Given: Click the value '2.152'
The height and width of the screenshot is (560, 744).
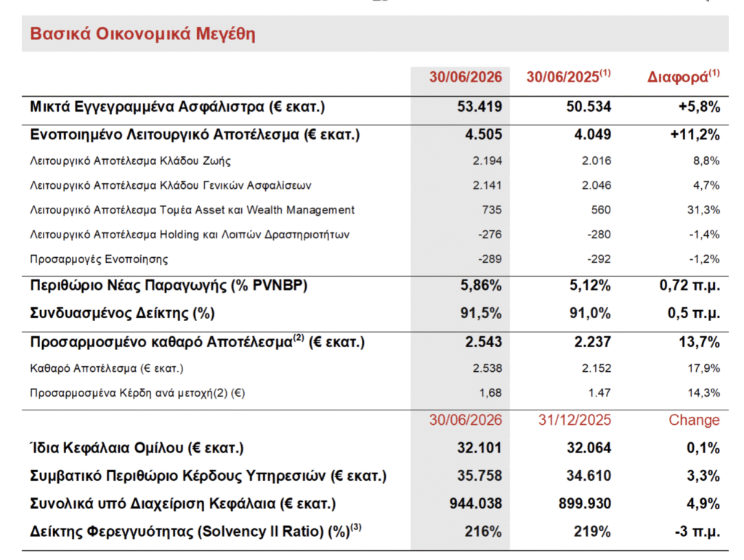Looking at the screenshot, I should pos(597,368).
